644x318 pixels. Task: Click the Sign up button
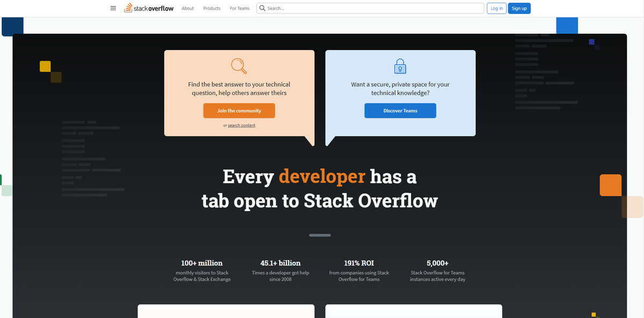click(x=519, y=8)
